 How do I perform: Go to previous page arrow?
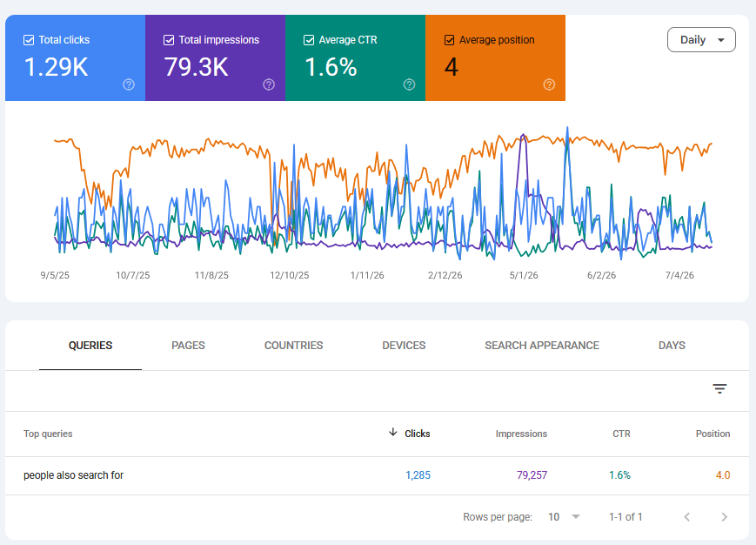[x=687, y=517]
